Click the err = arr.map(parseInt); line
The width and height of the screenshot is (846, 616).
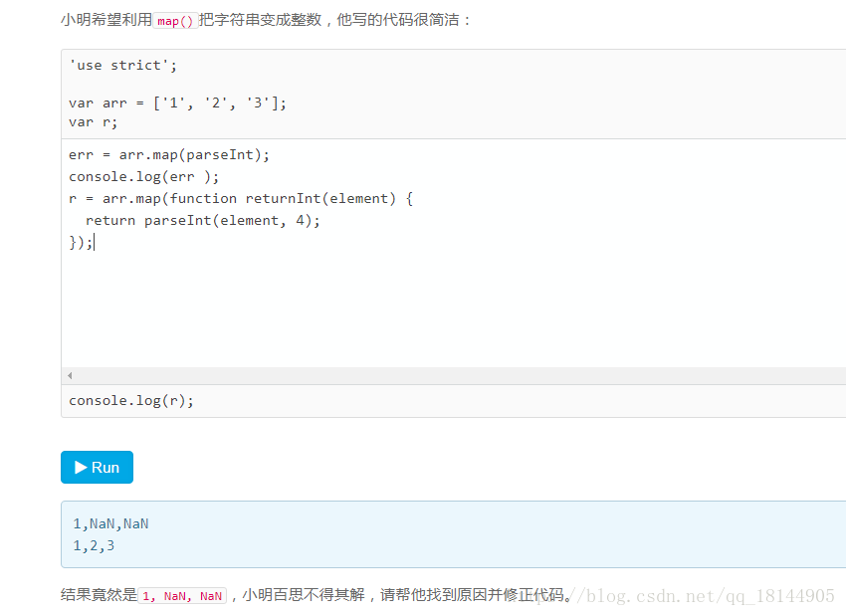(169, 154)
